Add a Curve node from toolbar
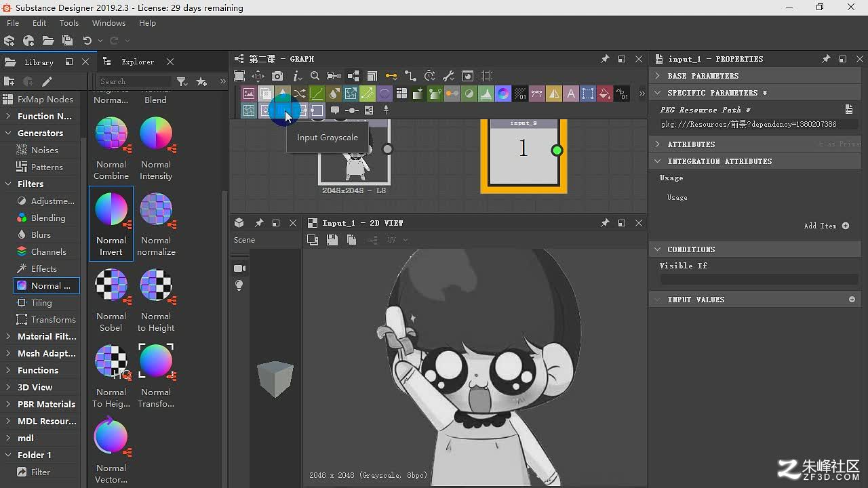Screen dimensions: 868x488 [317, 94]
